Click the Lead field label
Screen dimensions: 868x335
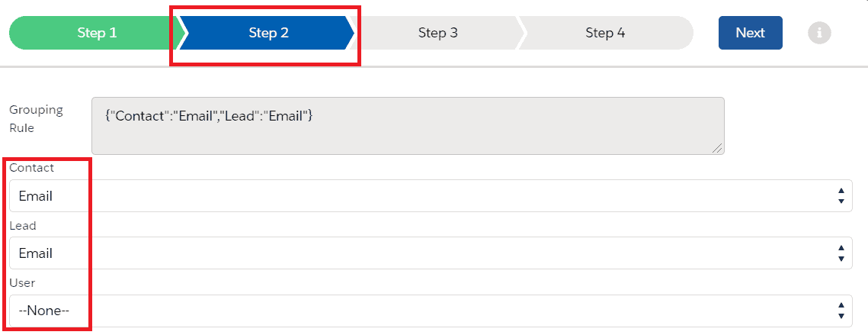pyautogui.click(x=23, y=226)
